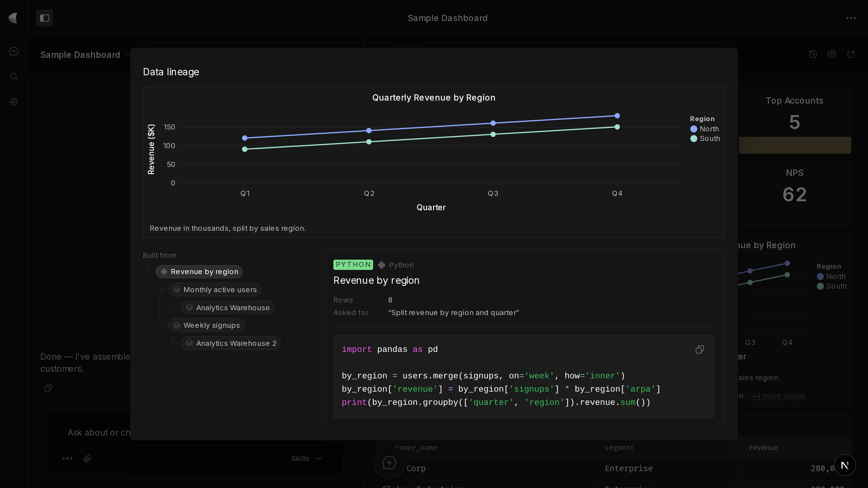
Task: Click the South Q3 data point
Action: (493, 134)
